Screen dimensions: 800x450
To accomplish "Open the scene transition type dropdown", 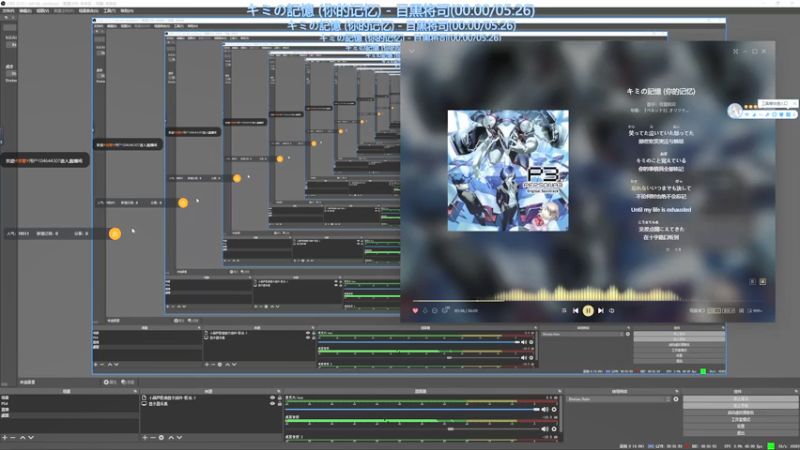I will tap(618, 399).
